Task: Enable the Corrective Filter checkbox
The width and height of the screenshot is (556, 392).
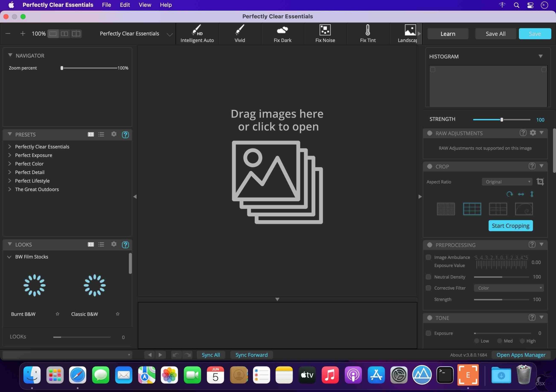Action: pos(428,288)
